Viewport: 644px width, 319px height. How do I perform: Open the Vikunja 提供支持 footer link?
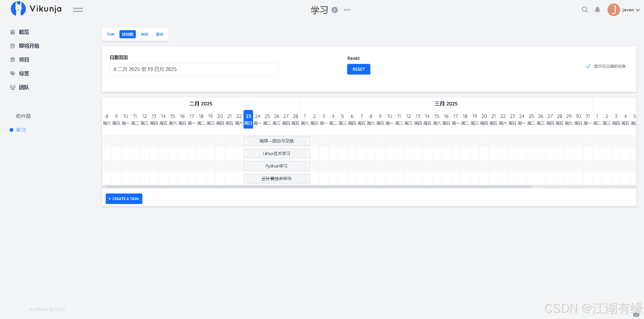tap(47, 309)
